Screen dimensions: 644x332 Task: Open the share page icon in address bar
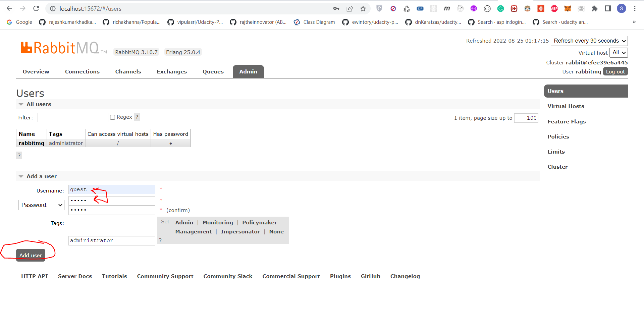coord(350,9)
